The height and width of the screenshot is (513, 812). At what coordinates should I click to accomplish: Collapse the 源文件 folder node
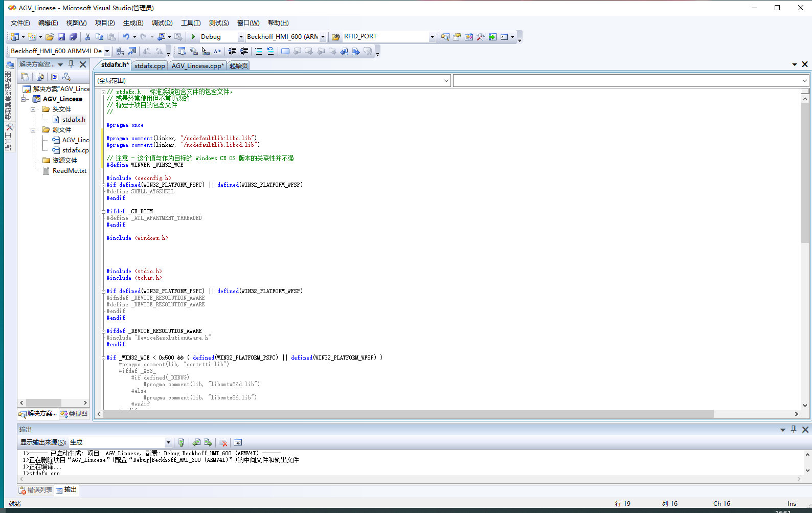(33, 130)
